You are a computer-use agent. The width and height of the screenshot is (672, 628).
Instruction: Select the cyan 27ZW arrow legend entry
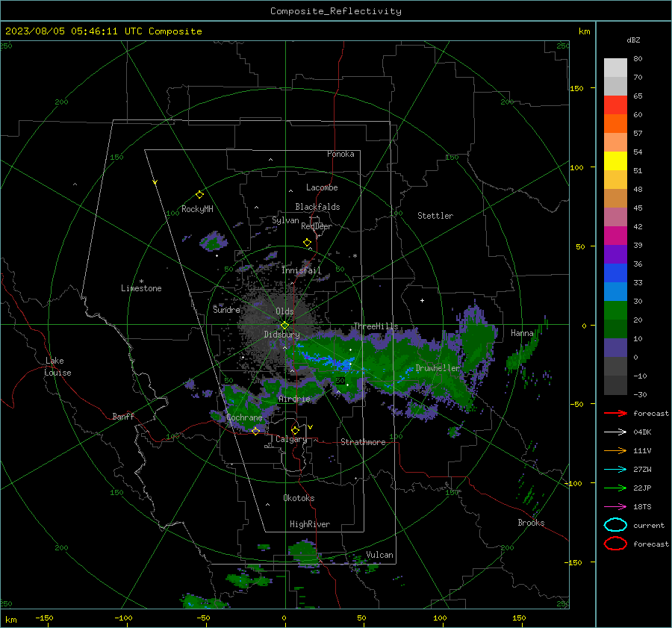tap(615, 470)
